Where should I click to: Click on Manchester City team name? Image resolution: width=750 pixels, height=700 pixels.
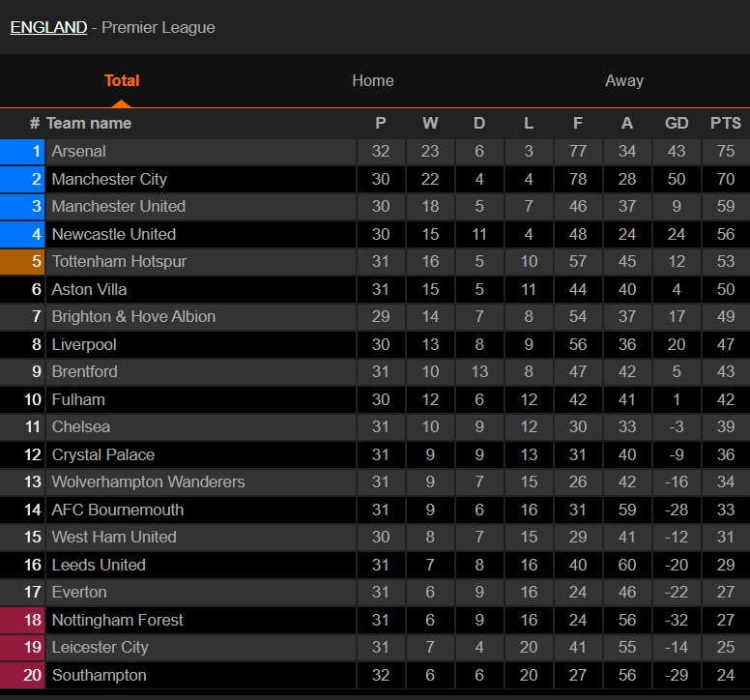109,179
